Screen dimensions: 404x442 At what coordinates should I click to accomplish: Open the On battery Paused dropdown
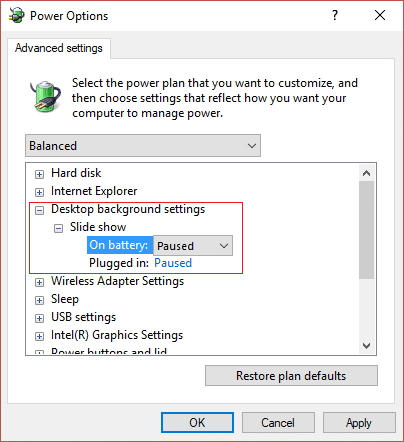pyautogui.click(x=193, y=246)
